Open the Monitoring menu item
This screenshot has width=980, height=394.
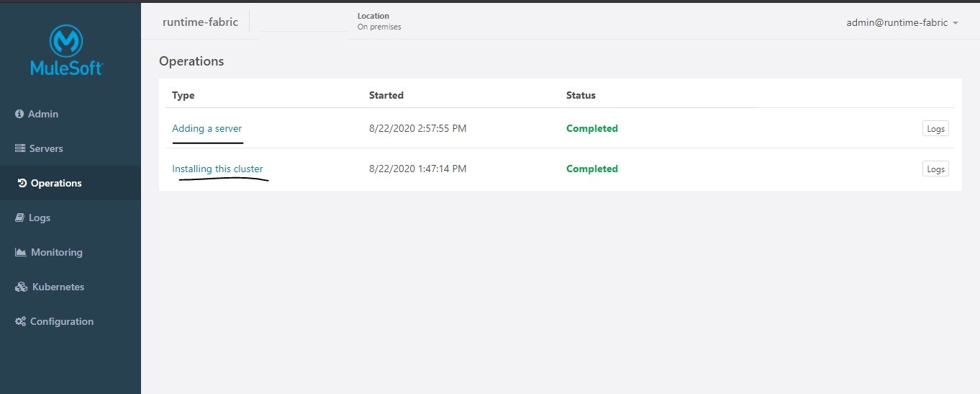[x=56, y=252]
